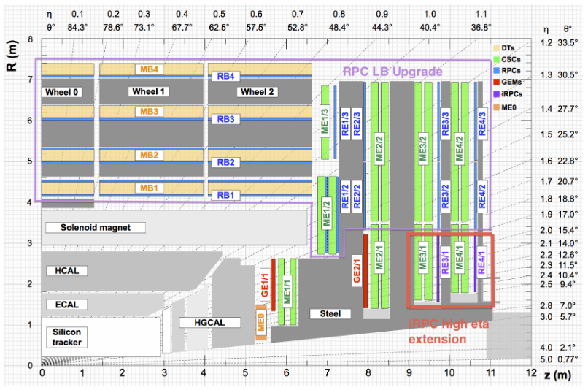Viewport: 588px width, 390px height.
Task: Select the 'RE2/2' label
Action: click(x=357, y=196)
